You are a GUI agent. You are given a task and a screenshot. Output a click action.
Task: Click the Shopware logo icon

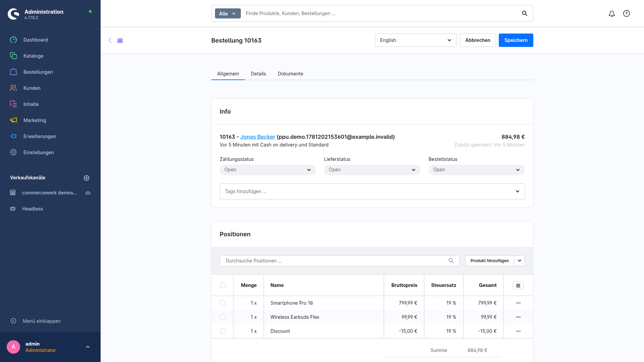[13, 14]
